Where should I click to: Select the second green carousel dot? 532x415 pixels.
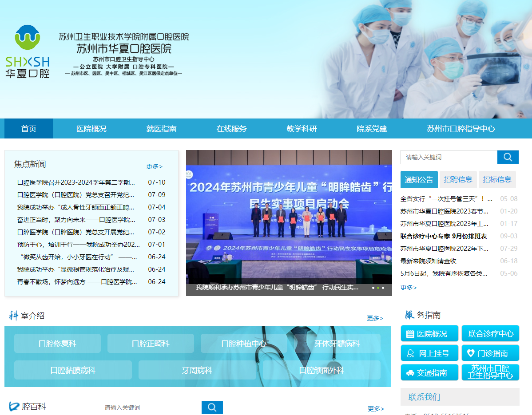pos(378,288)
